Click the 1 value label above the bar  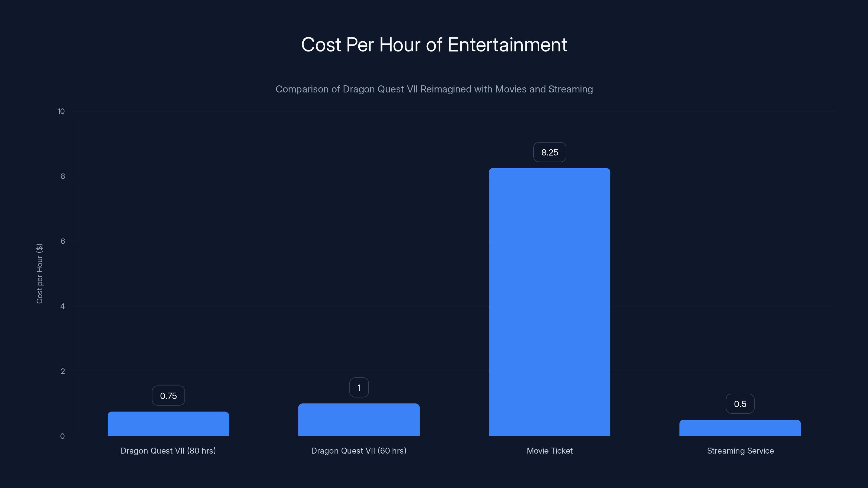359,387
